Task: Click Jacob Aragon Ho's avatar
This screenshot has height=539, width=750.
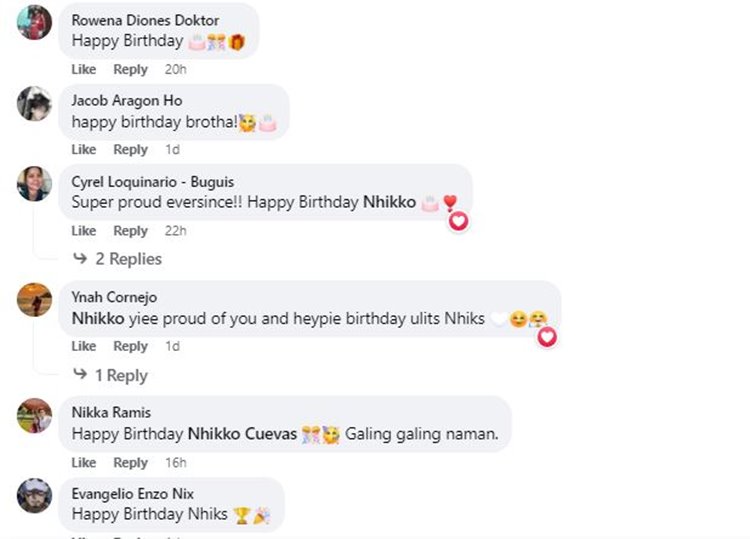Action: (34, 103)
